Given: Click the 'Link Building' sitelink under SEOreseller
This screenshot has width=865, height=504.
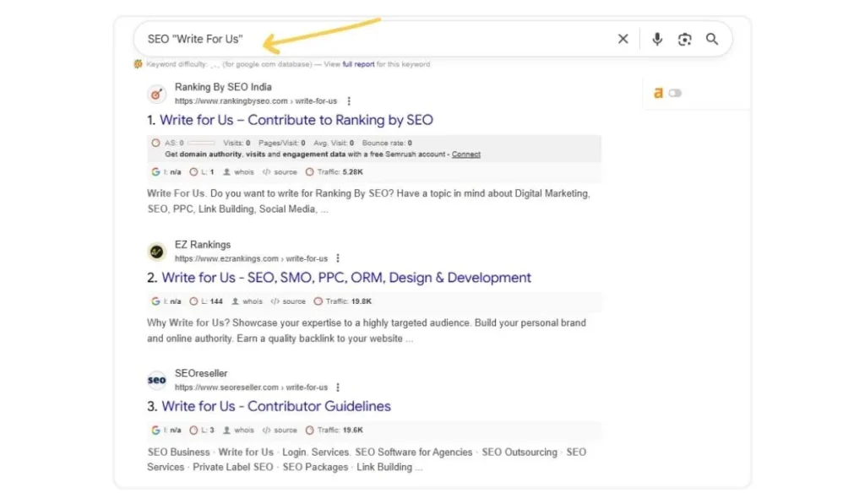Looking at the screenshot, I should tap(385, 467).
